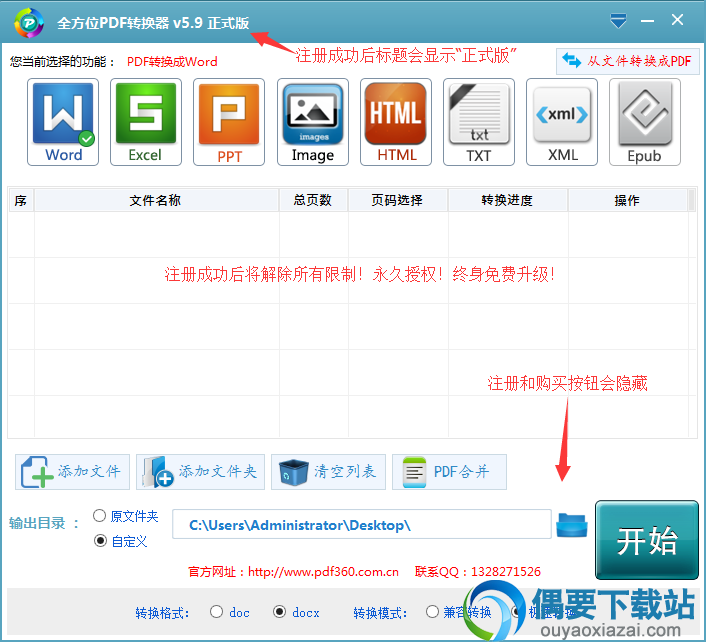Click the 联系QQ contact number text

478,572
